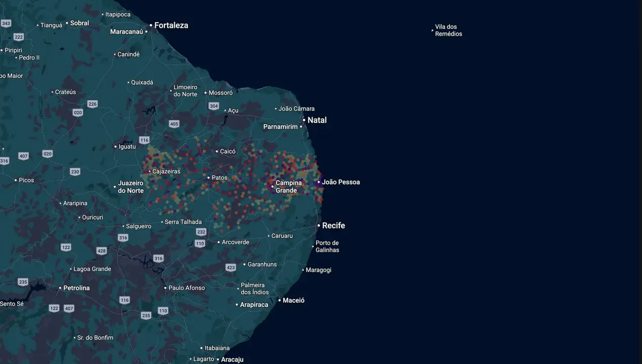Viewport: 642px width, 364px height.
Task: Click the 343 highway shield
Action: [x=6, y=23]
